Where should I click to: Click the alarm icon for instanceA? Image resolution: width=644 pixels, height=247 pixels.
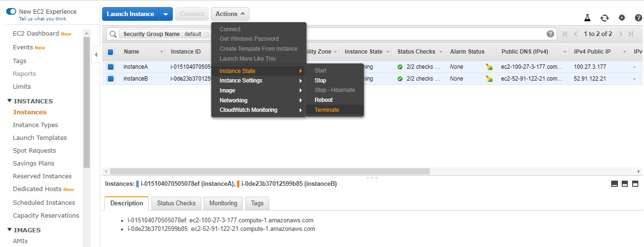[x=489, y=67]
